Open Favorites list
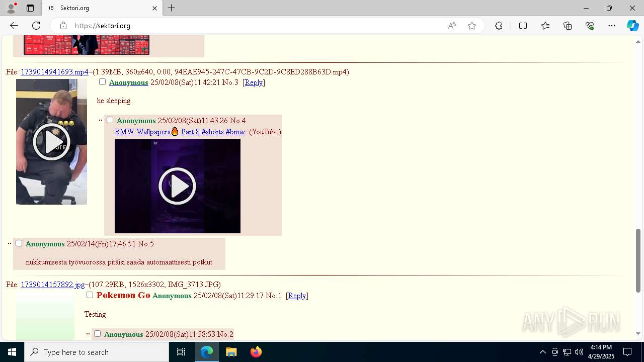The width and height of the screenshot is (644, 362). [545, 26]
